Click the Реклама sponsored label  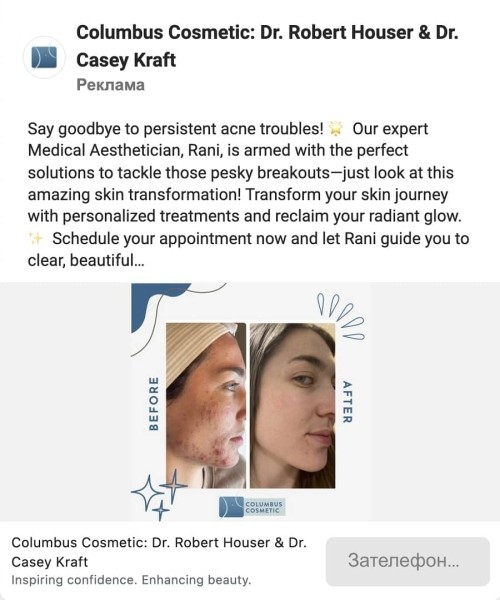[111, 85]
